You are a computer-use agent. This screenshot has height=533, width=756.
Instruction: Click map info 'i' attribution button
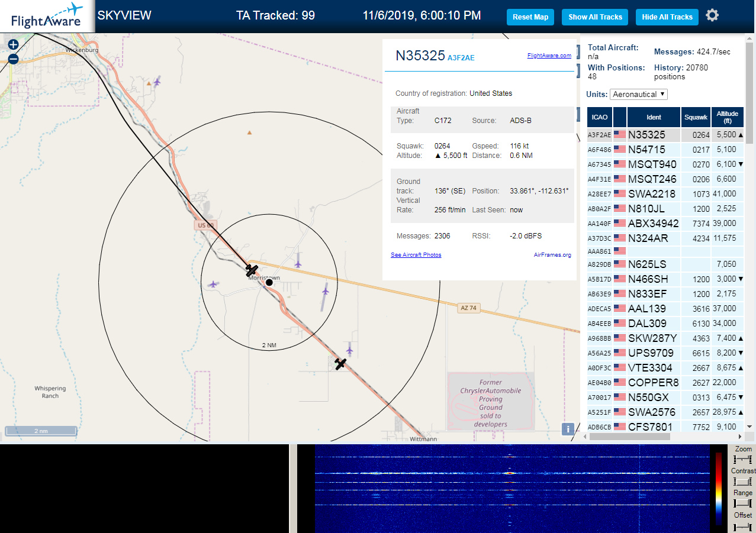[x=568, y=429]
